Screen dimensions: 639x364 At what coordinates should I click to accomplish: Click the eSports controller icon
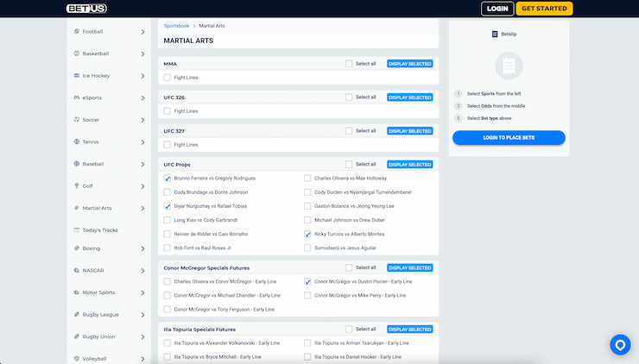(x=77, y=97)
